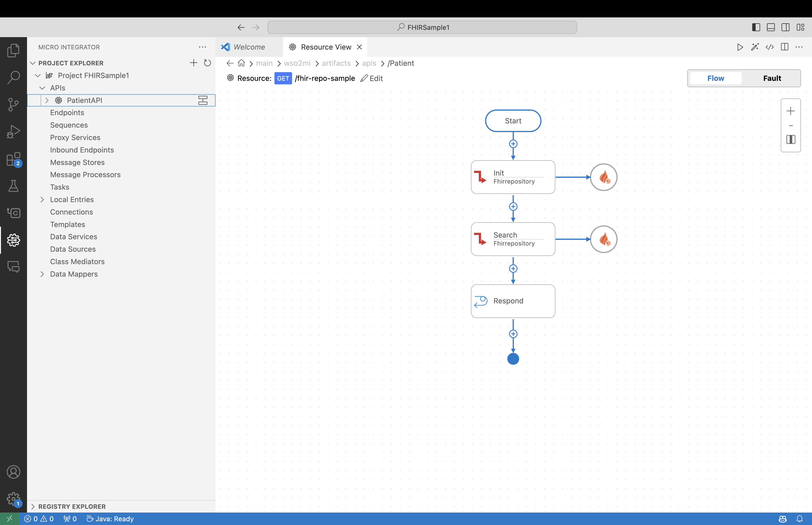Open the Manage gear icon
812x525 pixels.
click(x=13, y=499)
